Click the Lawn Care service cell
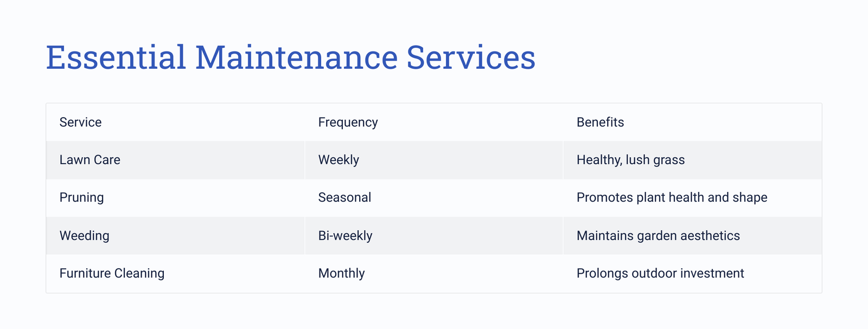 (175, 160)
